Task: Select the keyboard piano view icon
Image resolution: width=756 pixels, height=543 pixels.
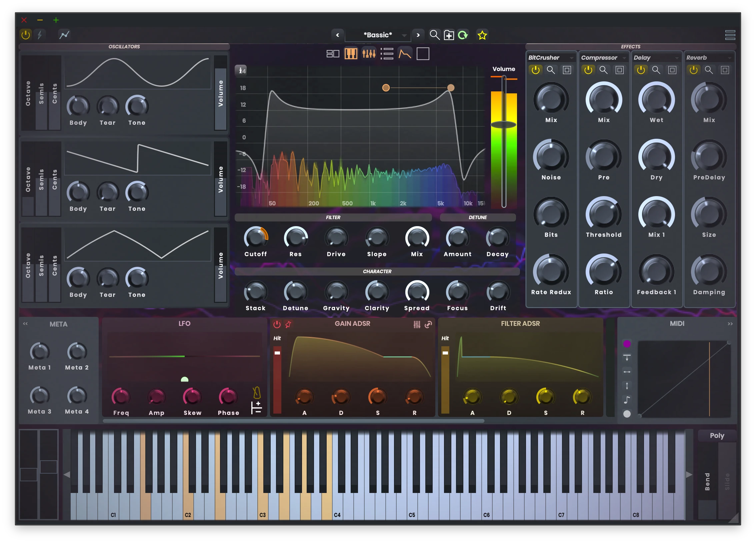Action: point(351,53)
